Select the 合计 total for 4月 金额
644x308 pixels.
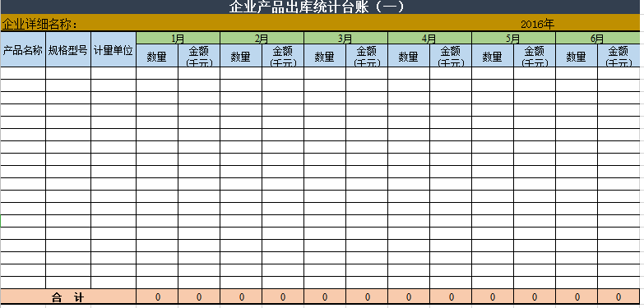tap(451, 297)
